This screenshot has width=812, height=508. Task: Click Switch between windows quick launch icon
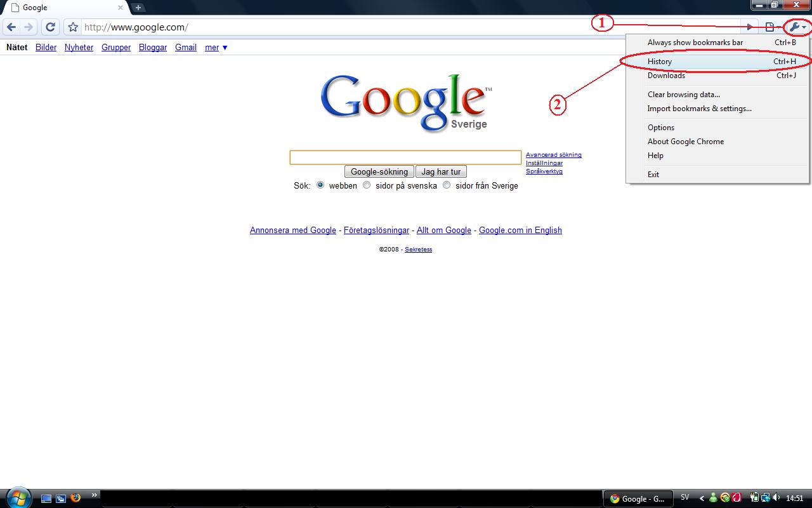click(61, 498)
